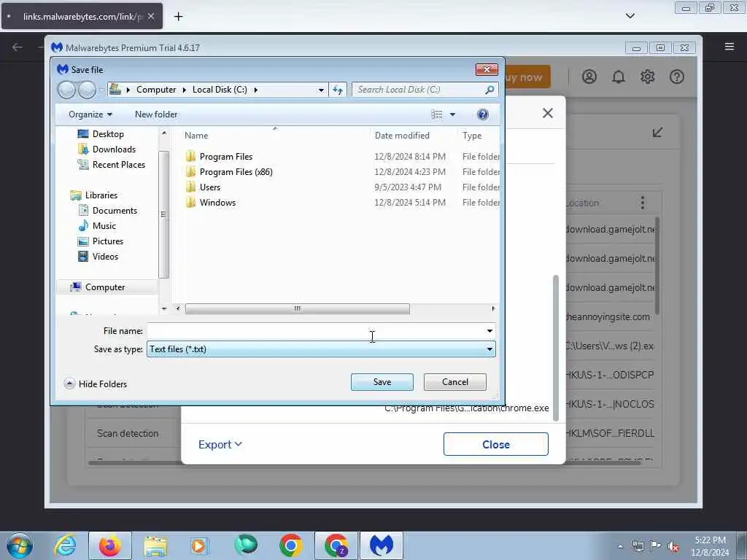Cancel the Save file dialog

click(x=455, y=382)
